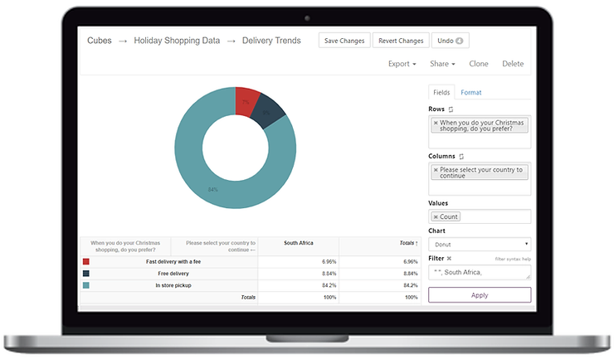
Task: Click the swap icon beside Columns label
Action: coord(461,156)
